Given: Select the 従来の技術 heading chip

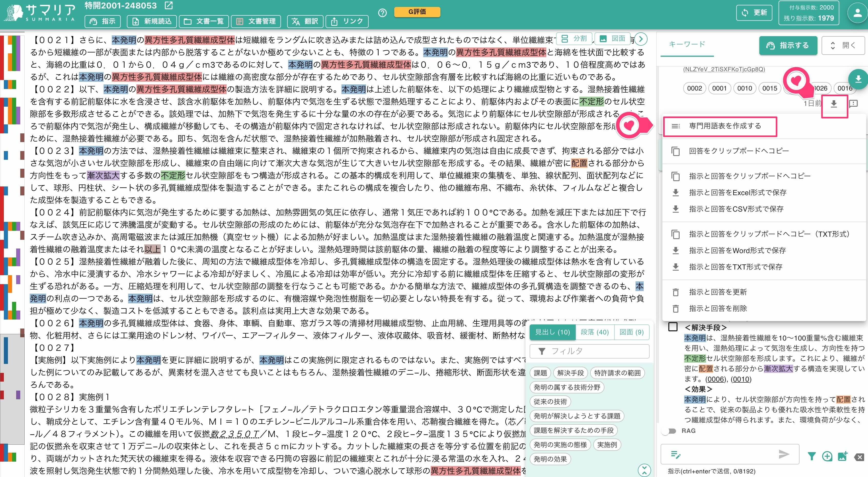Looking at the screenshot, I should 550,402.
